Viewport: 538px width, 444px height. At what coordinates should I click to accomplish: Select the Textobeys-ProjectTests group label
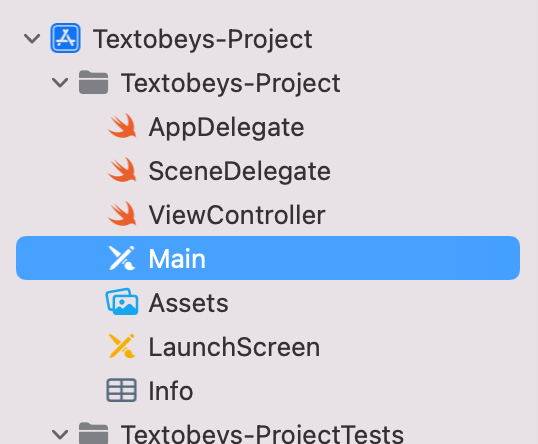click(x=262, y=434)
